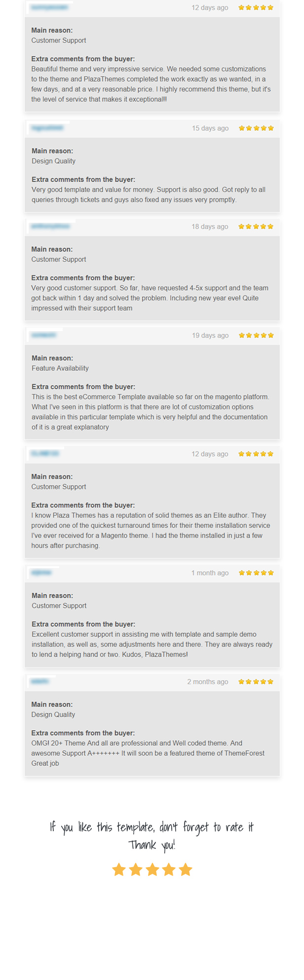Open the blurred username on the 15 days ago review
Image resolution: width=304 pixels, height=980 pixels.
[x=47, y=128]
